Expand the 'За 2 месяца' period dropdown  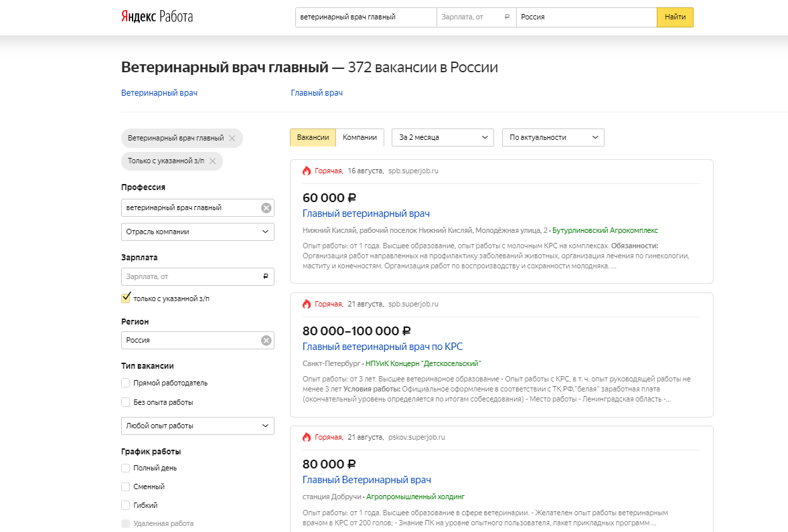tap(443, 137)
